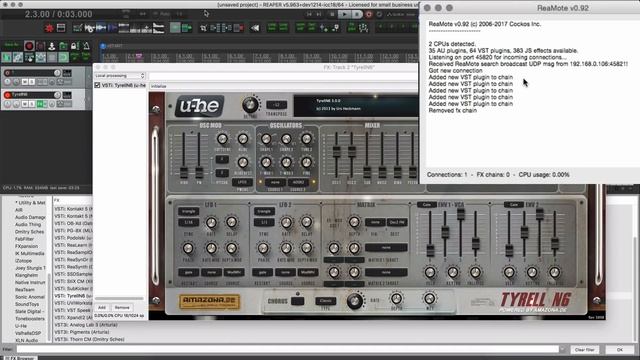This screenshot has height=360, width=640.
Task: Click the Tune 2 knob in Oscillators
Action: coord(306,139)
